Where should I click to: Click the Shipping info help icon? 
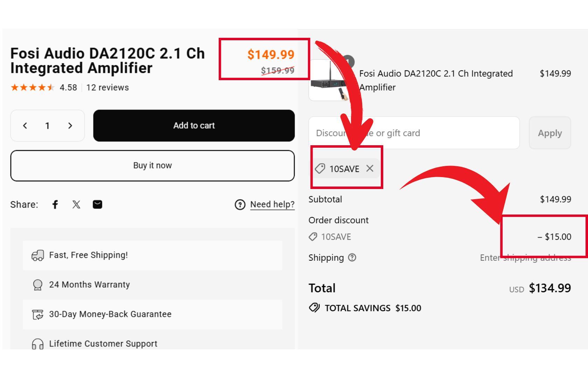point(352,258)
